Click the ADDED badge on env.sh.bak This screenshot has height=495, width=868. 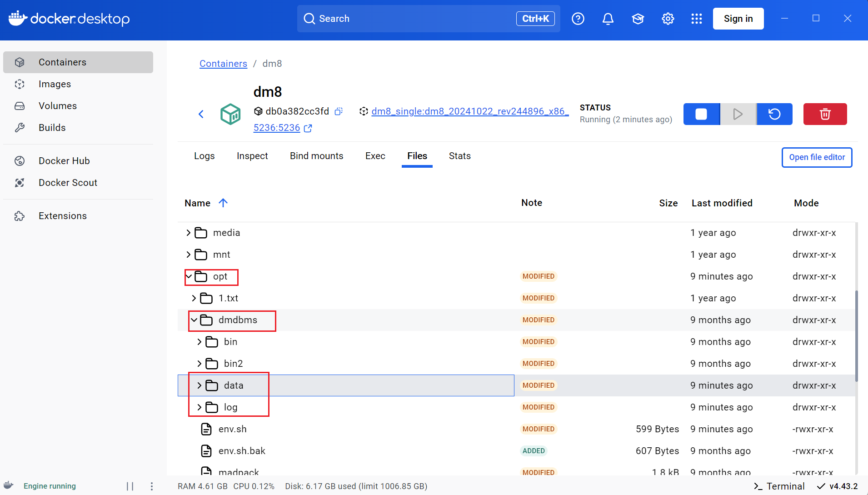pyautogui.click(x=534, y=451)
